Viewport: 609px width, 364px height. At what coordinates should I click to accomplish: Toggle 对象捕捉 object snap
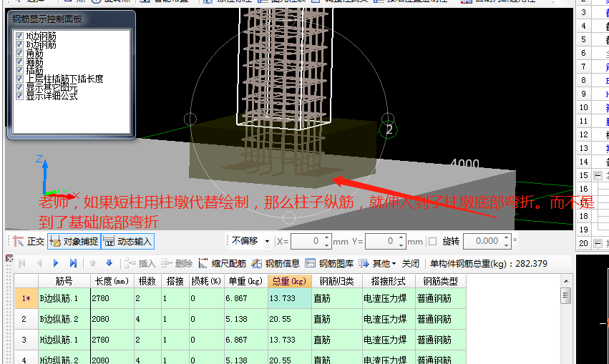click(x=74, y=242)
